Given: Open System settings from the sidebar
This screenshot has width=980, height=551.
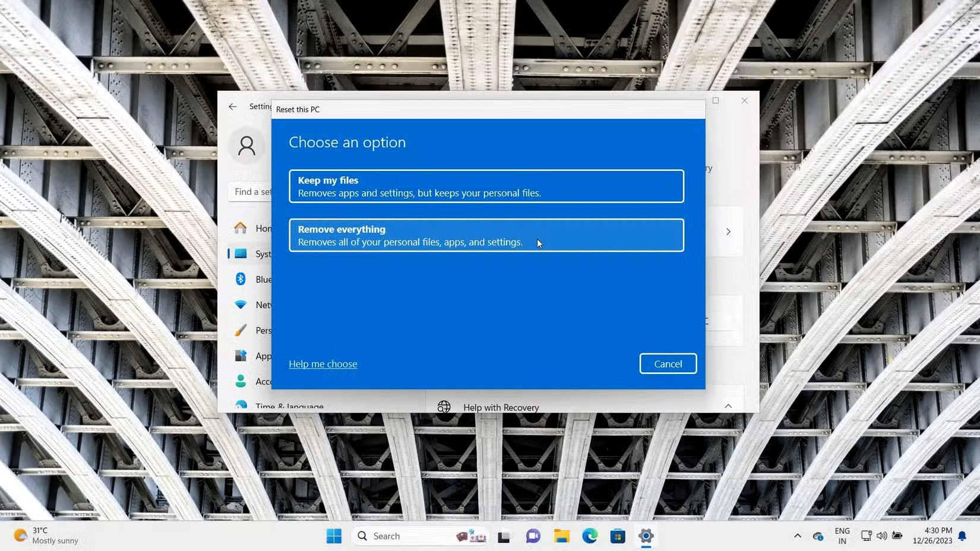Looking at the screenshot, I should (241, 254).
